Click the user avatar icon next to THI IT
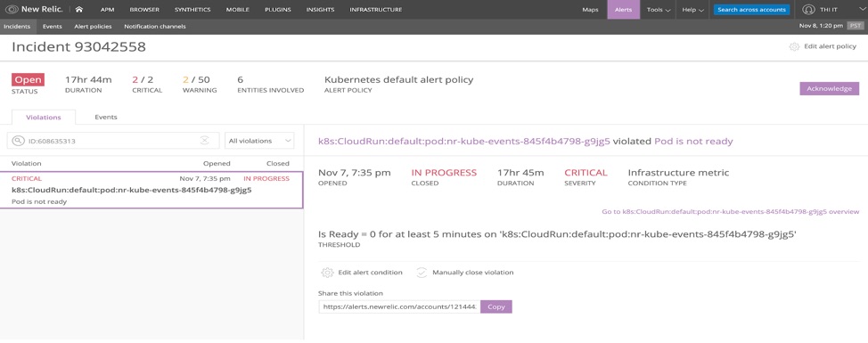868x343 pixels. (809, 10)
